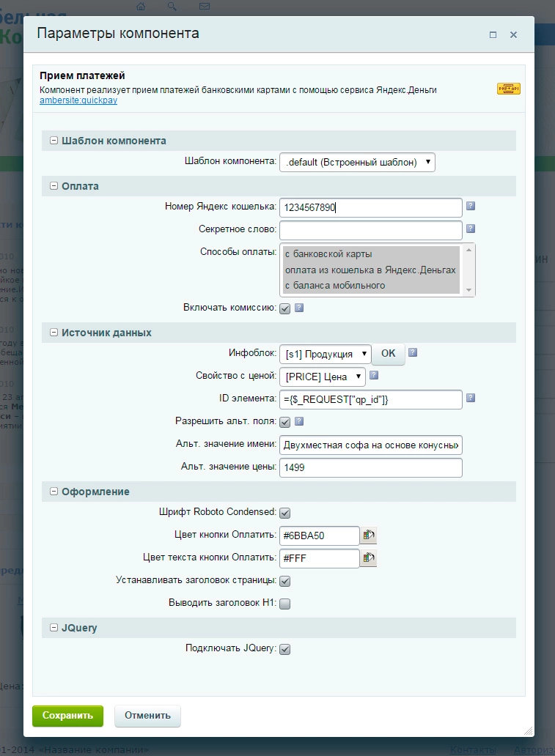Click ID элемента input field
The image size is (555, 756).
pyautogui.click(x=371, y=399)
